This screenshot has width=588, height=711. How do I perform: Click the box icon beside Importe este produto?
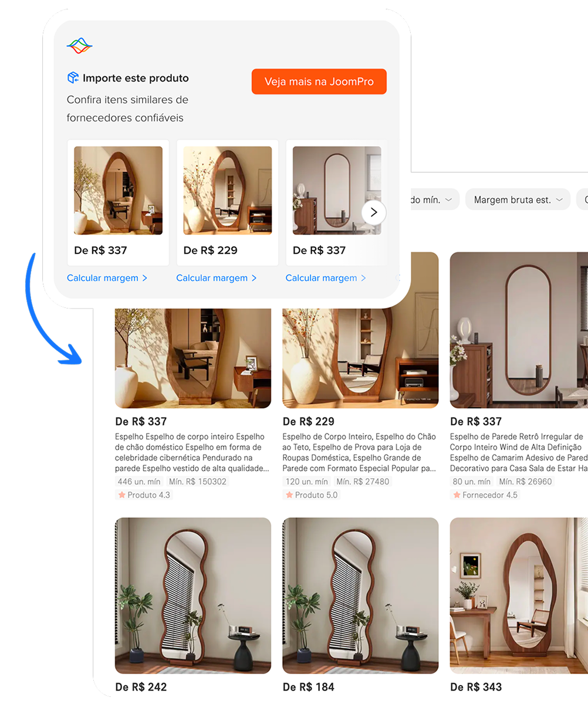coord(73,78)
